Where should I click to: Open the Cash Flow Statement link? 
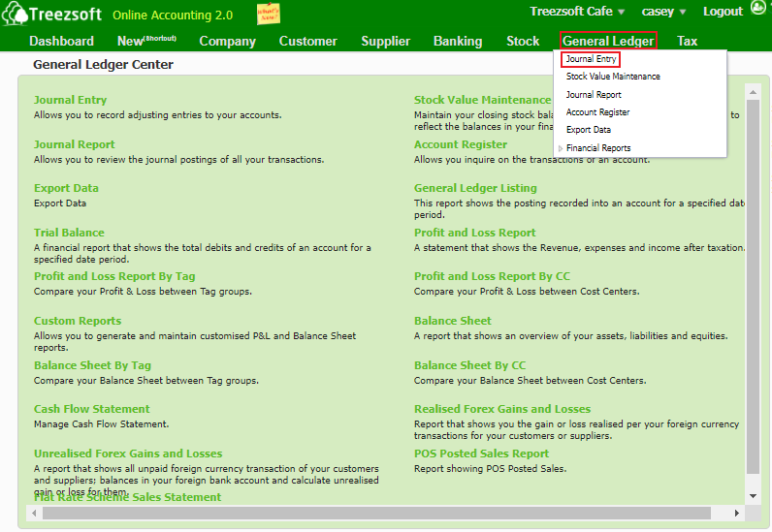tap(91, 409)
